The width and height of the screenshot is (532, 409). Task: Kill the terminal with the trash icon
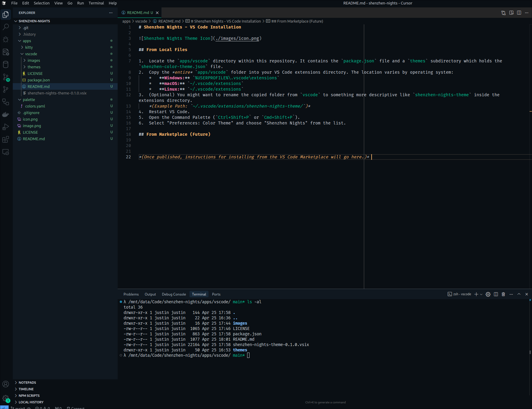(x=503, y=294)
